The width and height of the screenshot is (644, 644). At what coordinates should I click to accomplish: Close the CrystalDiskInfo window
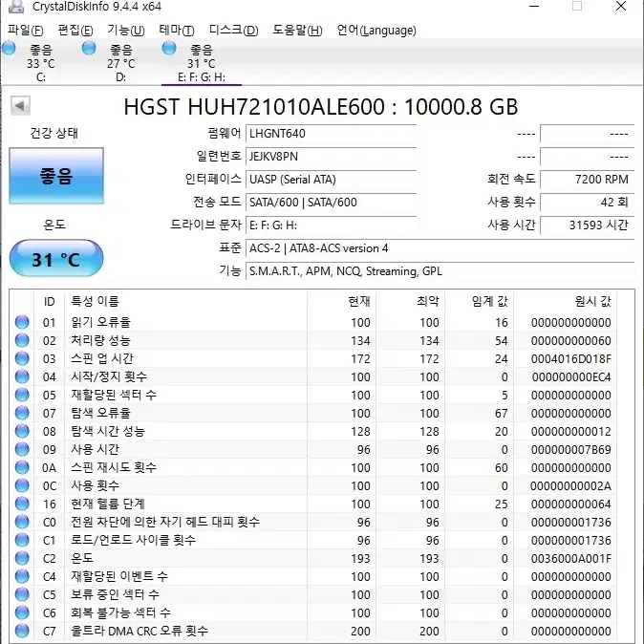(x=621, y=6)
